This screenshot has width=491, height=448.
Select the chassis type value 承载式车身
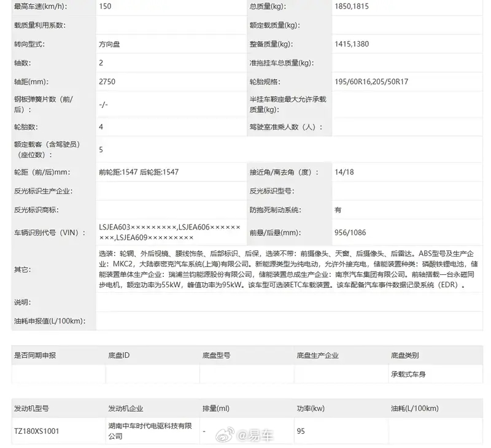pyautogui.click(x=408, y=374)
